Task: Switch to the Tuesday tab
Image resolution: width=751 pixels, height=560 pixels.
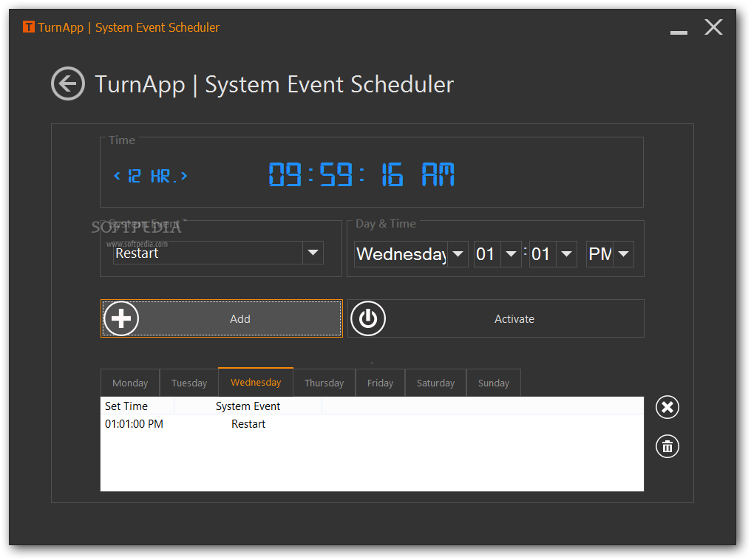Action: coord(189,383)
